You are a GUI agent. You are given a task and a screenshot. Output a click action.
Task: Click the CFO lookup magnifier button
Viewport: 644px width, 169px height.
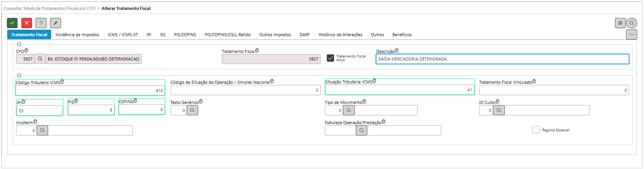pos(40,59)
